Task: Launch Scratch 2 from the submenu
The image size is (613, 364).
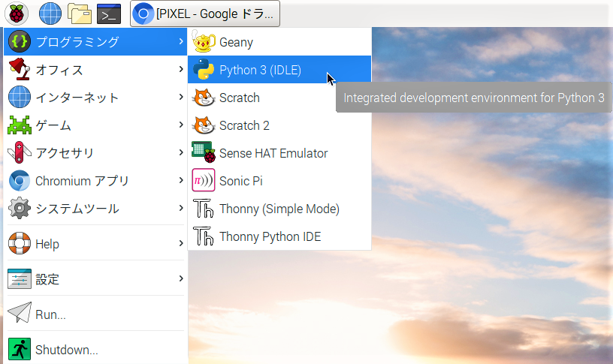Action: (279, 125)
